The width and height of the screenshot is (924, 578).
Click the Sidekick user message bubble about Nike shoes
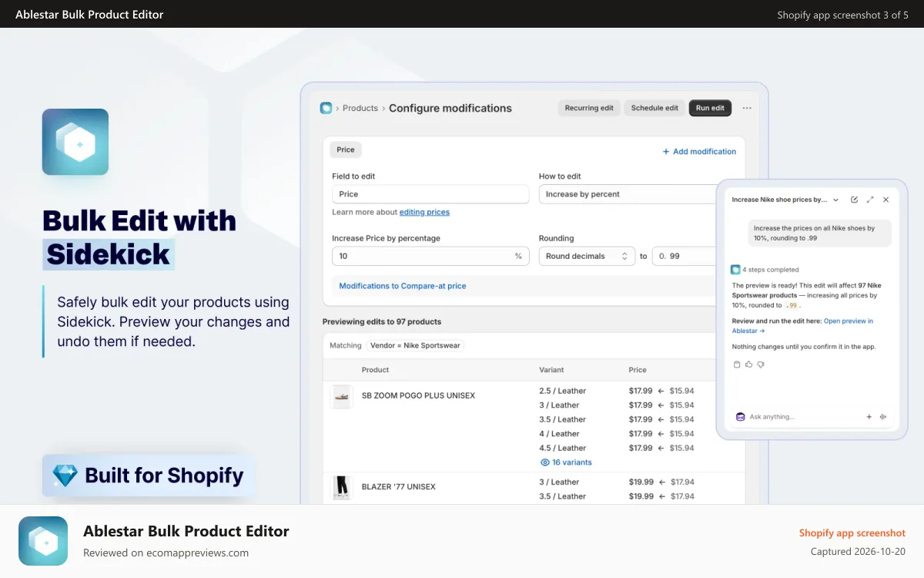click(819, 233)
